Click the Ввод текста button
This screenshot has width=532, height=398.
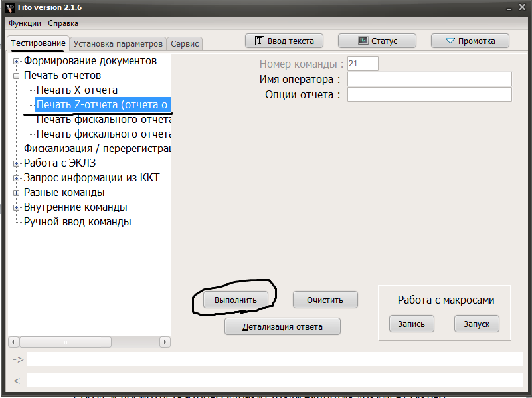(x=284, y=41)
